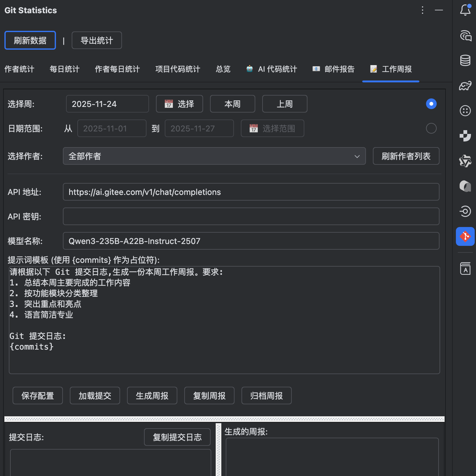This screenshot has height=476, width=476.
Task: Click the three-dot options menu icon
Action: [x=422, y=10]
